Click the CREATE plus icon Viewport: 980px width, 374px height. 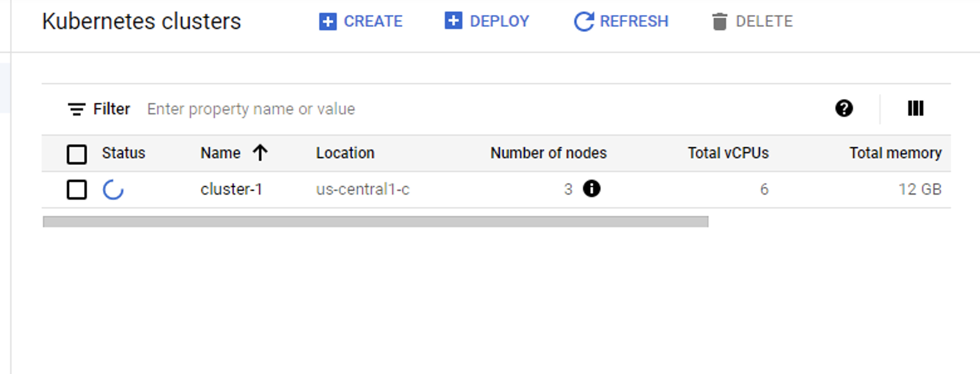pos(327,21)
